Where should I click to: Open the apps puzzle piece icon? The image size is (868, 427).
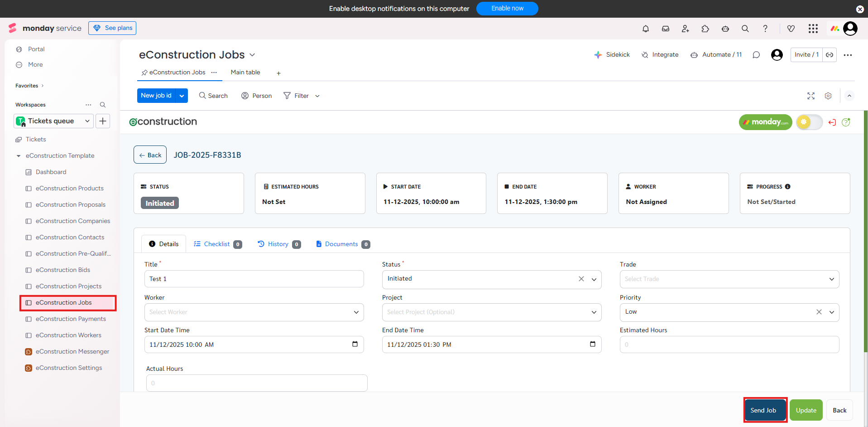pos(705,29)
